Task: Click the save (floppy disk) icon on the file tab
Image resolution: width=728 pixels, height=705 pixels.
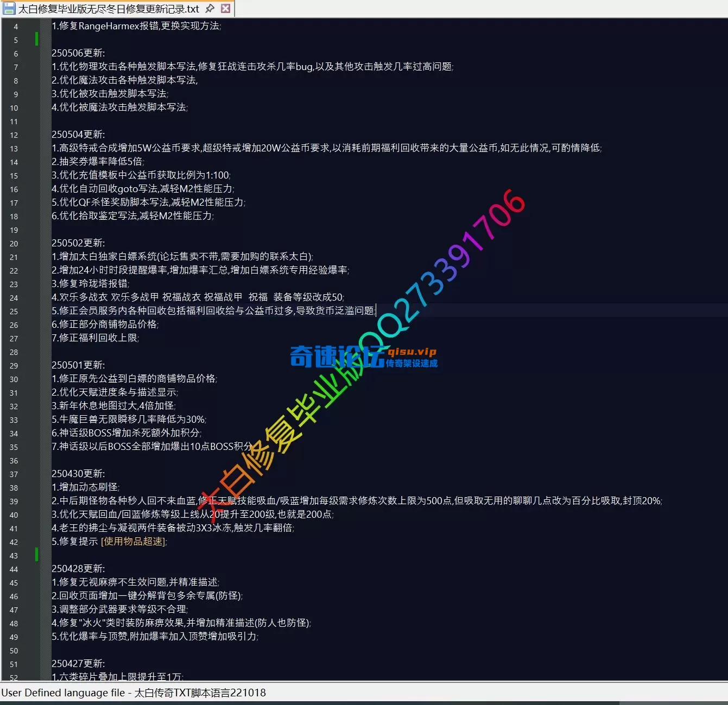Action: pyautogui.click(x=9, y=8)
